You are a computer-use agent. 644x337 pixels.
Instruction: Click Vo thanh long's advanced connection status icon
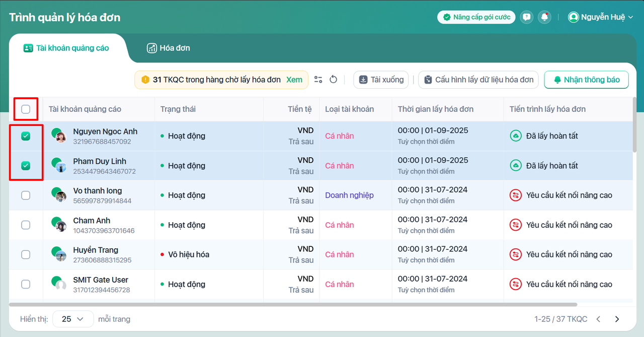click(515, 195)
